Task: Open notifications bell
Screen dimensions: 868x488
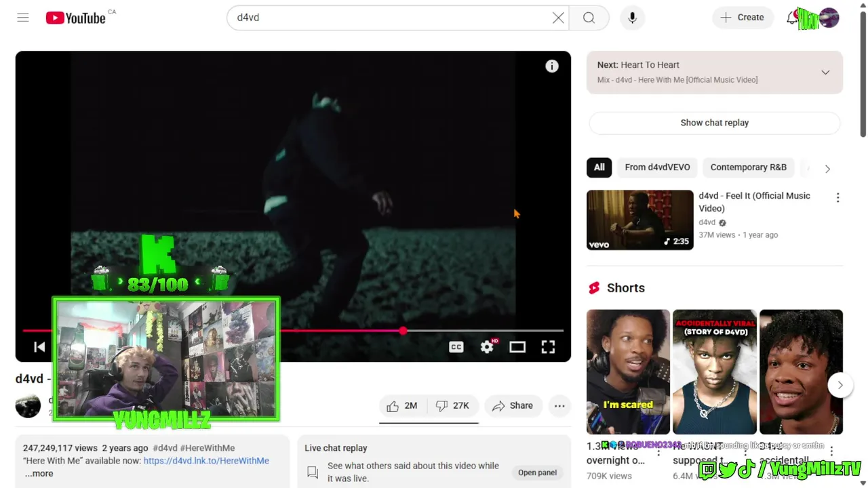Action: point(792,18)
